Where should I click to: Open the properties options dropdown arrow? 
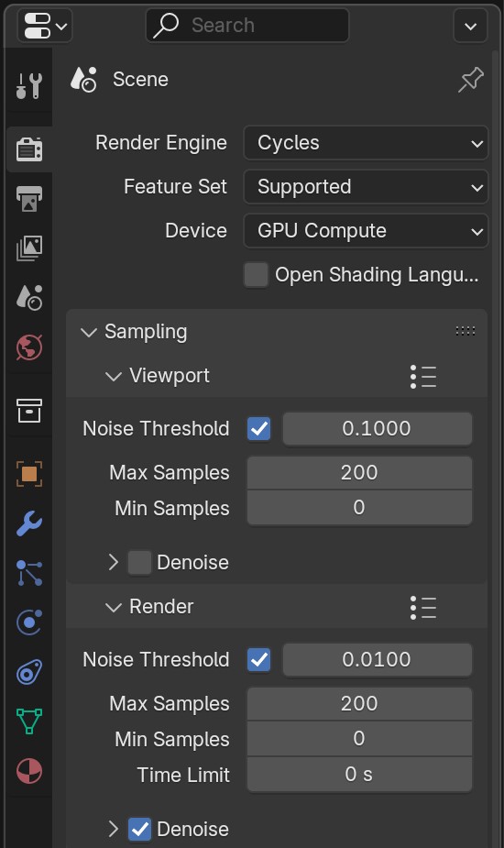point(470,26)
